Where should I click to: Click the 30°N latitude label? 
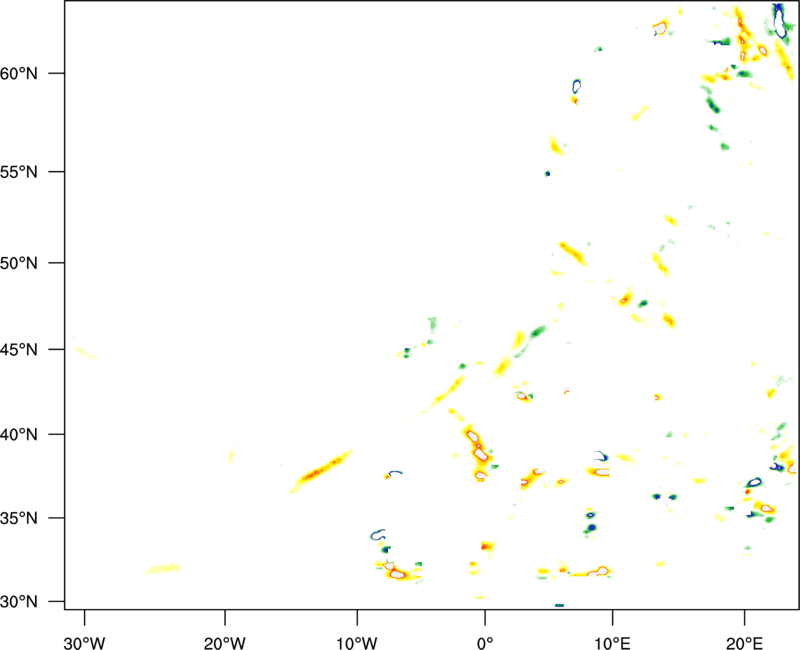(x=19, y=602)
